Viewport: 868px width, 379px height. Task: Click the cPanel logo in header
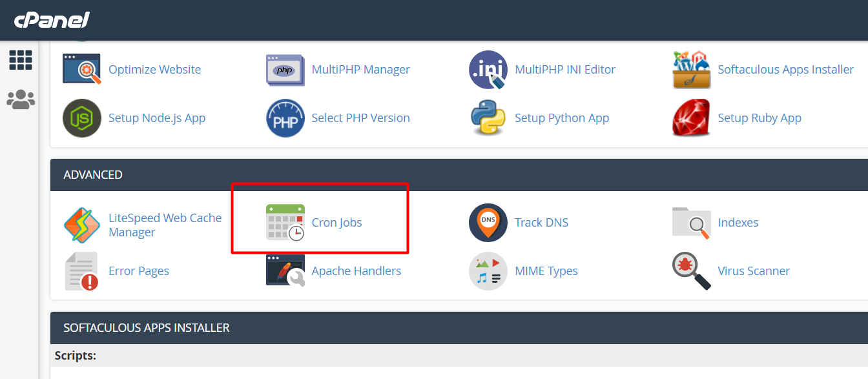coord(52,20)
